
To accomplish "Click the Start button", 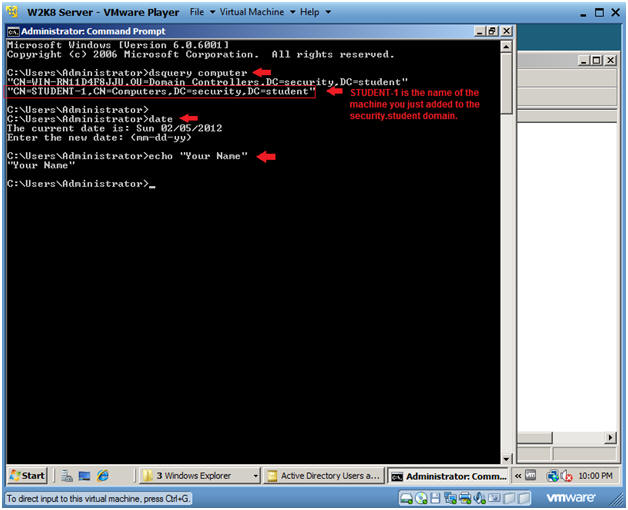I will coord(27,476).
